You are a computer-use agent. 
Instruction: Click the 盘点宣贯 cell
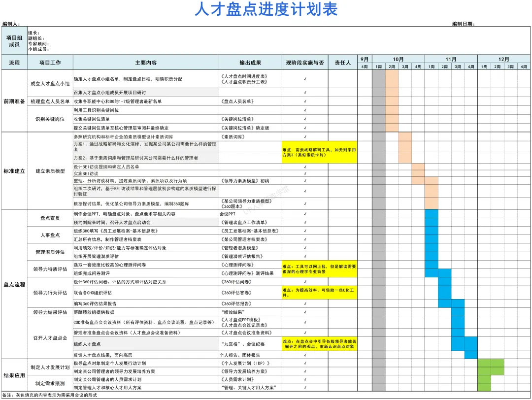50,218
